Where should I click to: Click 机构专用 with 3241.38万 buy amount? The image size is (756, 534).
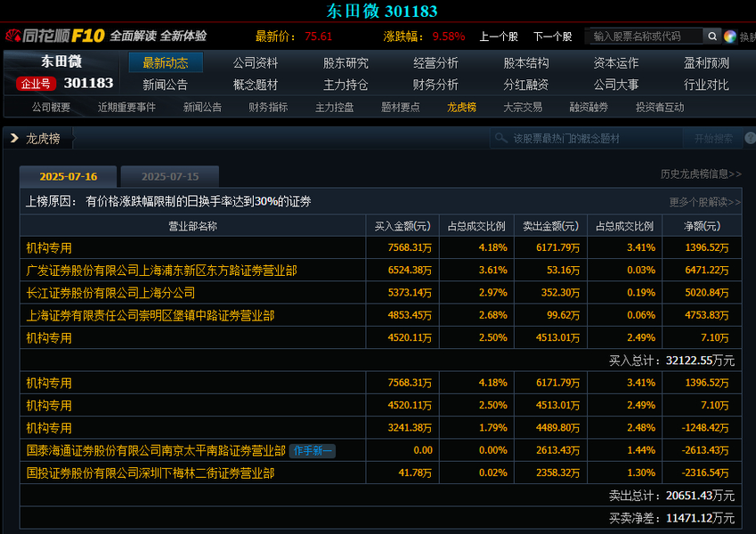pos(49,428)
